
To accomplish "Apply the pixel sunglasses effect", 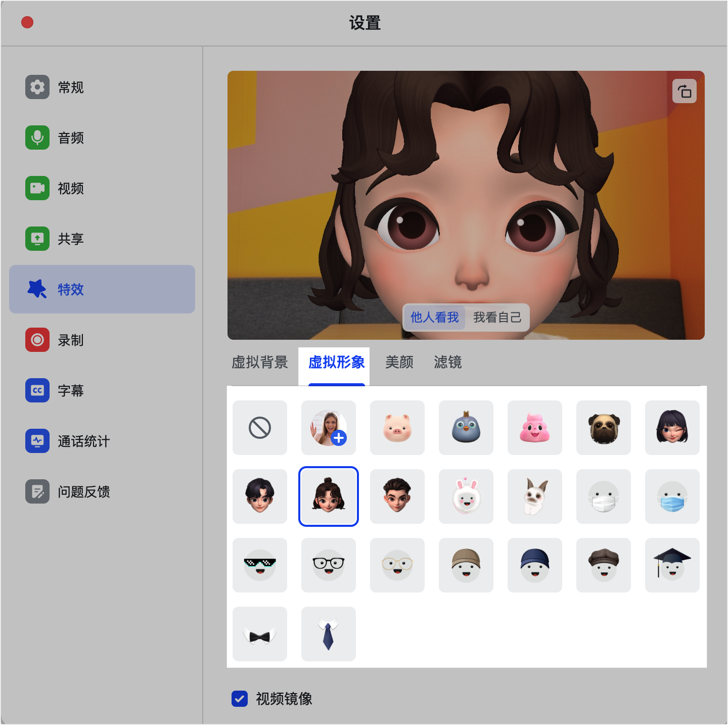I will (260, 565).
